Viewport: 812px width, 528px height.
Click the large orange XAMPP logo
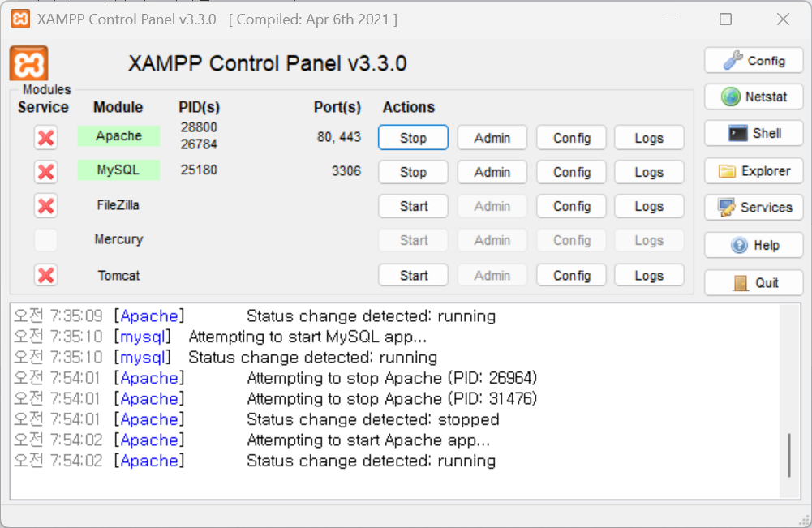(x=29, y=64)
